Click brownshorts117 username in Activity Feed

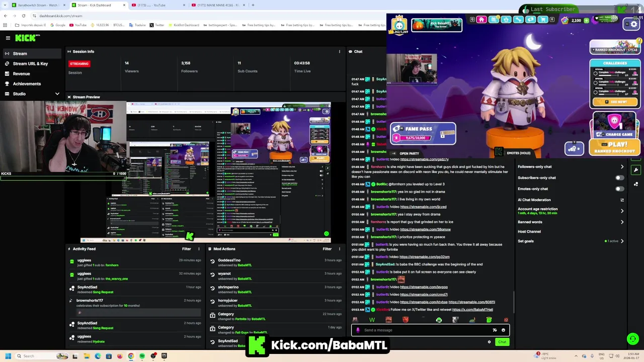click(90, 301)
